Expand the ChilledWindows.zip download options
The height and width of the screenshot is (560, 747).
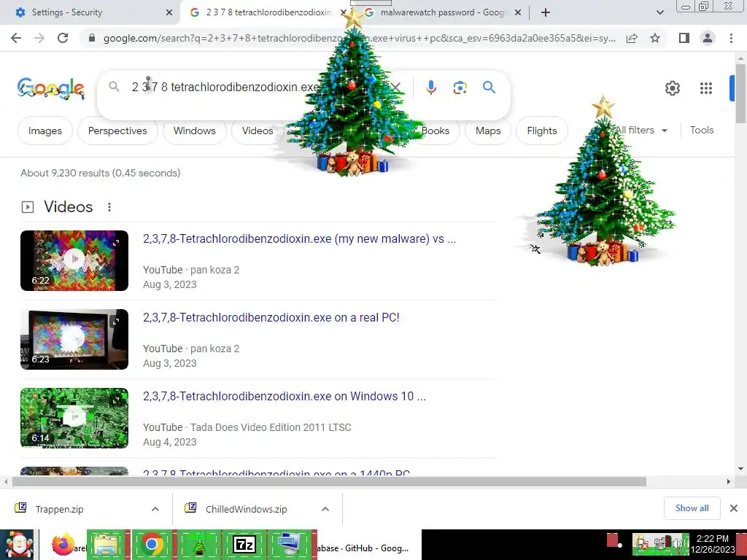point(325,509)
